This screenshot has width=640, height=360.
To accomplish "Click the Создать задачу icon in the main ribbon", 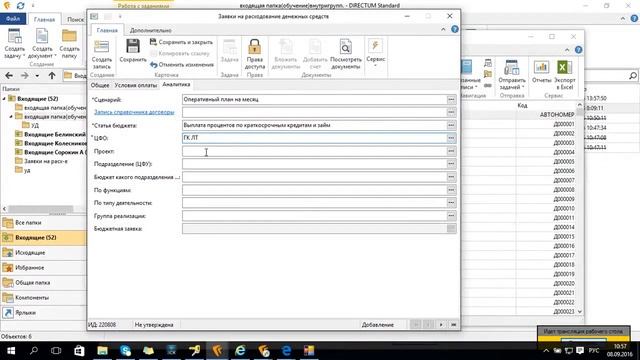I will pyautogui.click(x=15, y=43).
